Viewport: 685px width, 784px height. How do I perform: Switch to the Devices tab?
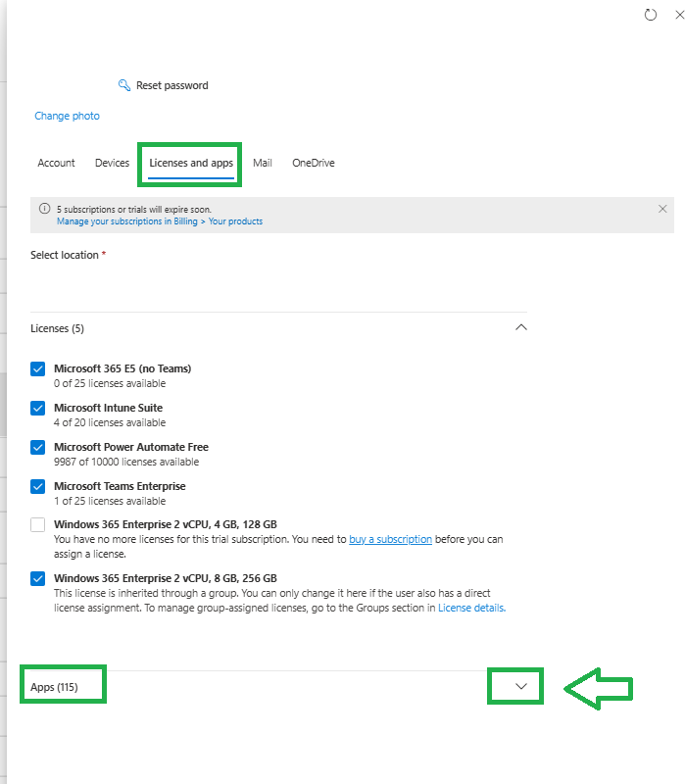[112, 163]
